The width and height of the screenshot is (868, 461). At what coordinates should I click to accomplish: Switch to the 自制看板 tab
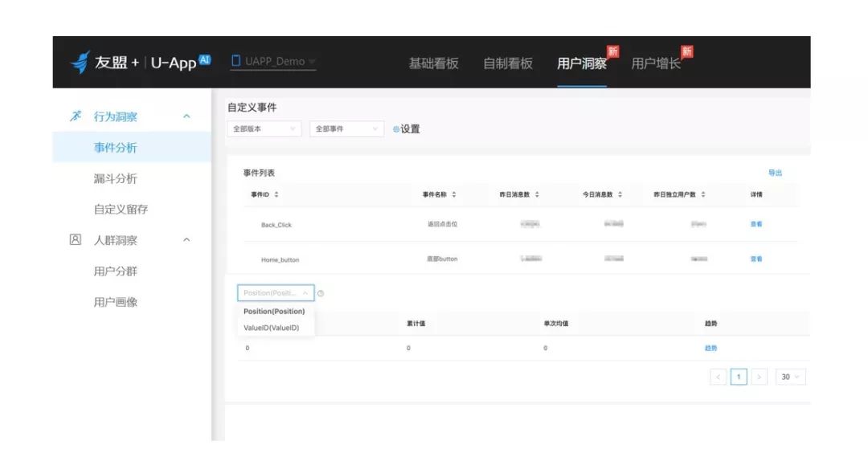pos(508,63)
